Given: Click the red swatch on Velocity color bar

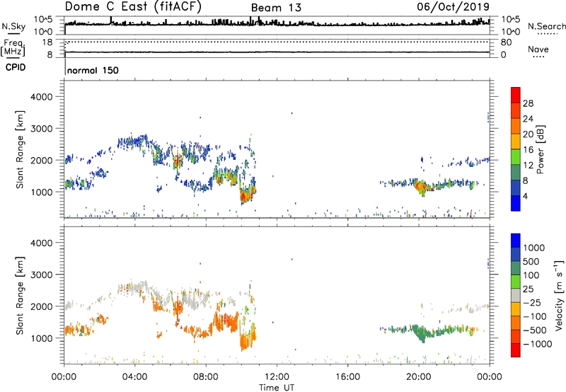Looking at the screenshot, I should 516,350.
